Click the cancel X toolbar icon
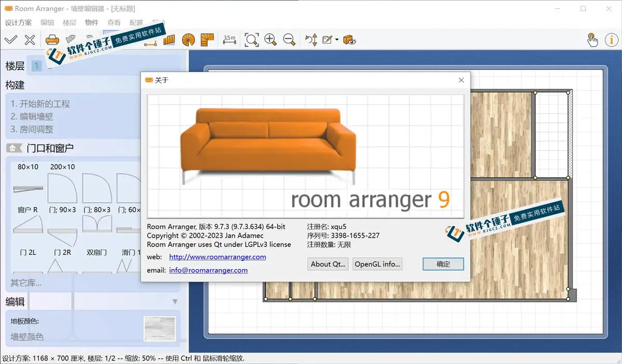 (x=30, y=39)
